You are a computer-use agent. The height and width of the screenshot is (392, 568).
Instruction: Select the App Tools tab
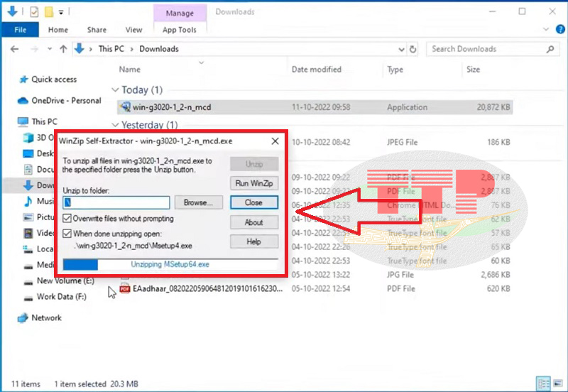[180, 30]
